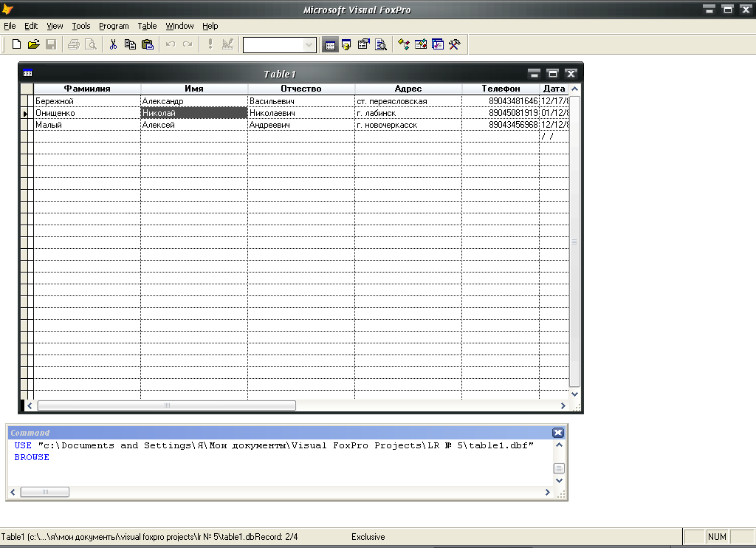Screen dimensions: 756x548
Task: Create a new file with New icon
Action: pyautogui.click(x=16, y=44)
